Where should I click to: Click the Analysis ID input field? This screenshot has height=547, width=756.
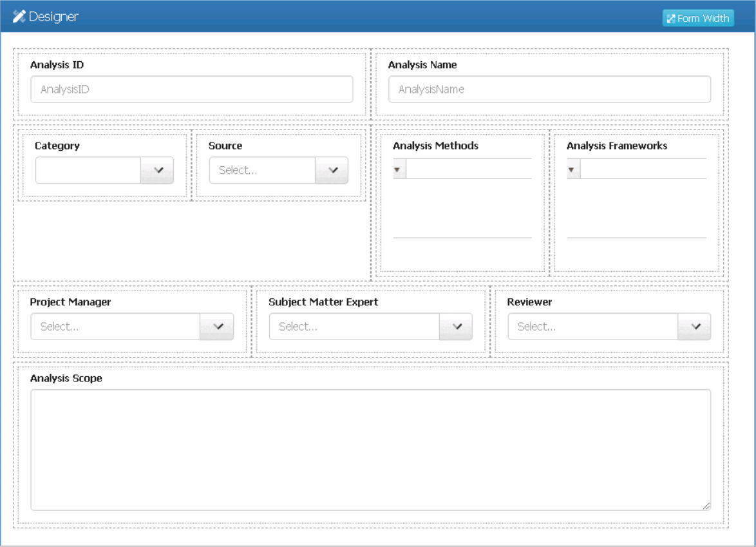point(192,89)
